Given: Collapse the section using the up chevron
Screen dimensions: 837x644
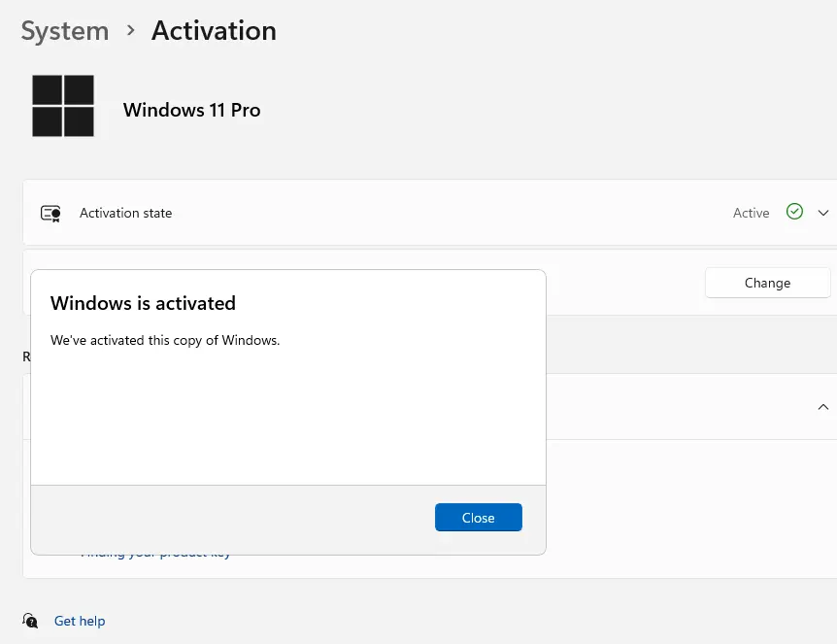Looking at the screenshot, I should [x=823, y=407].
